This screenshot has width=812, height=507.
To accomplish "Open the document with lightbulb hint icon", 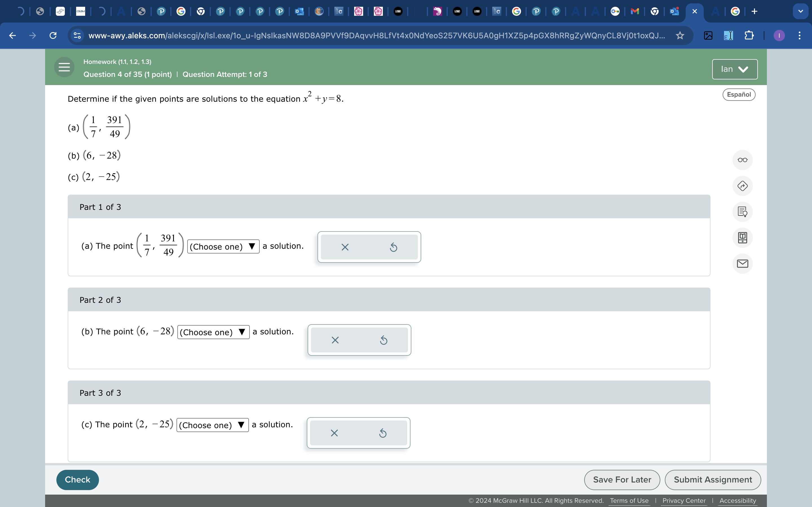I will (743, 212).
